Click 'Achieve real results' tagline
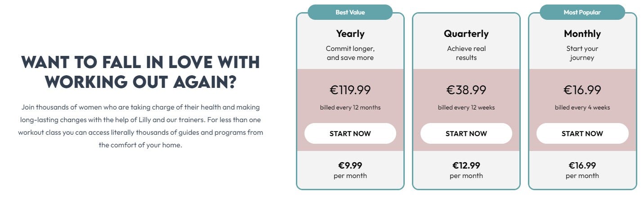Viewport: 644px width, 201px height. [x=466, y=53]
